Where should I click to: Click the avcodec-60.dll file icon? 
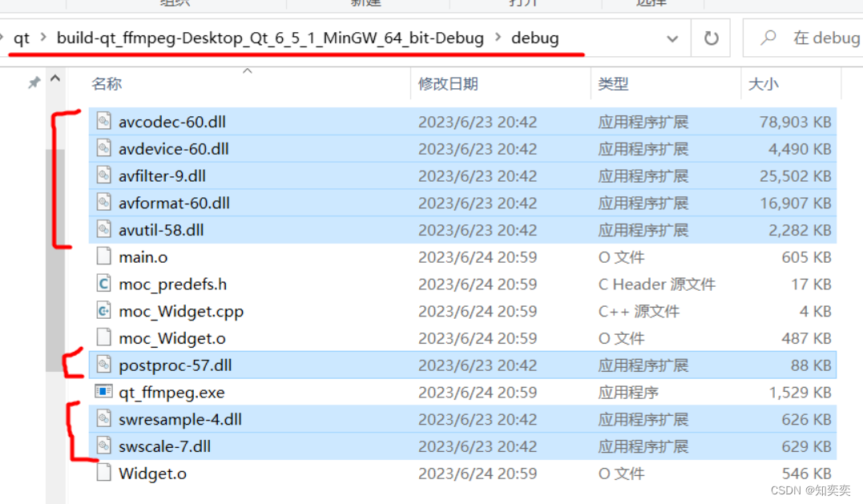click(x=104, y=121)
